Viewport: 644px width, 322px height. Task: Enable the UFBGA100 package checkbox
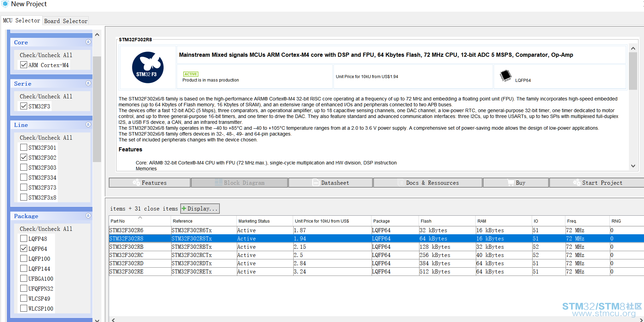click(x=24, y=278)
